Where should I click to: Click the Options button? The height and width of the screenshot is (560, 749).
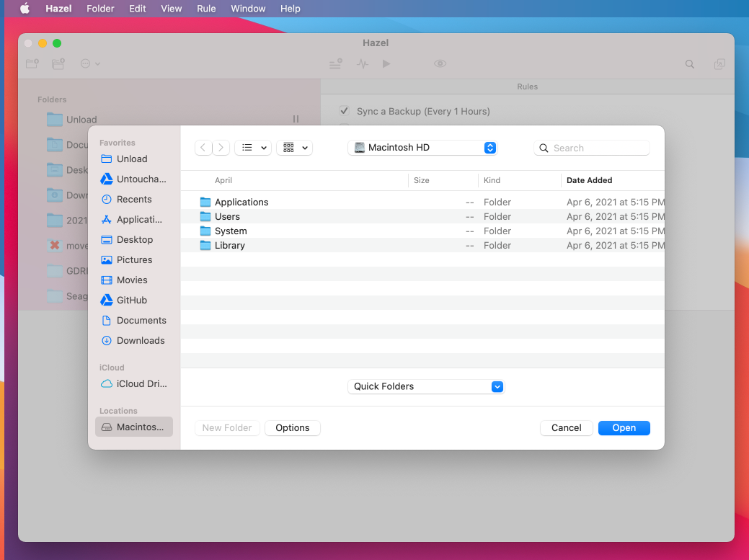293,428
